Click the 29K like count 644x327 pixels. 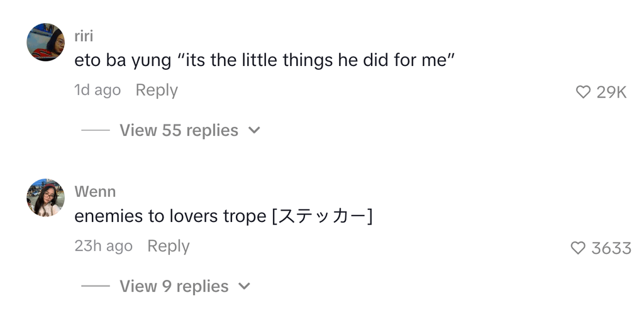coord(611,92)
